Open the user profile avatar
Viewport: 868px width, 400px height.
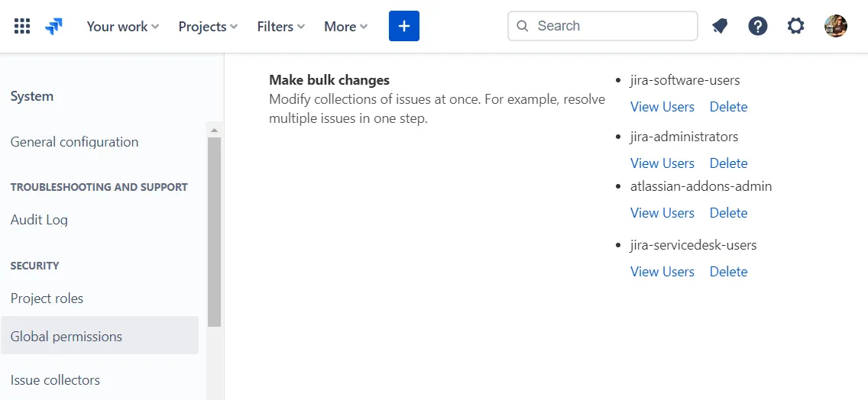pyautogui.click(x=836, y=26)
